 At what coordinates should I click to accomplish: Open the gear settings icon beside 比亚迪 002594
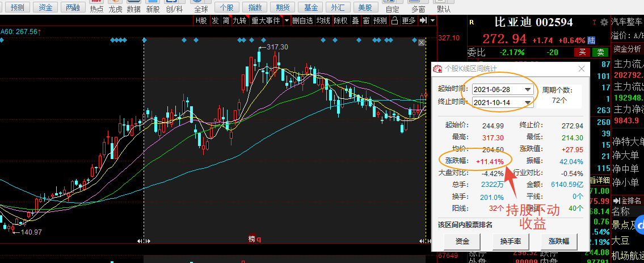point(604,22)
